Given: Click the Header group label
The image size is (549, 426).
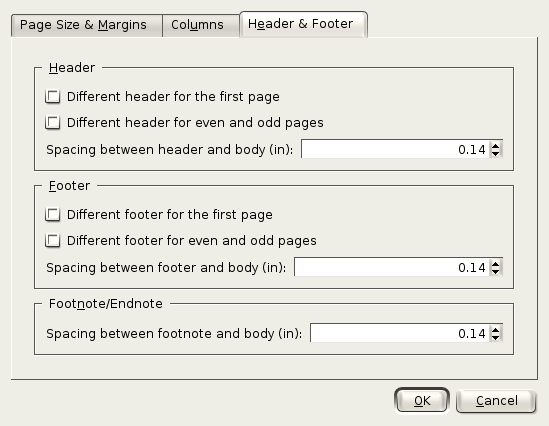Looking at the screenshot, I should click(72, 68).
